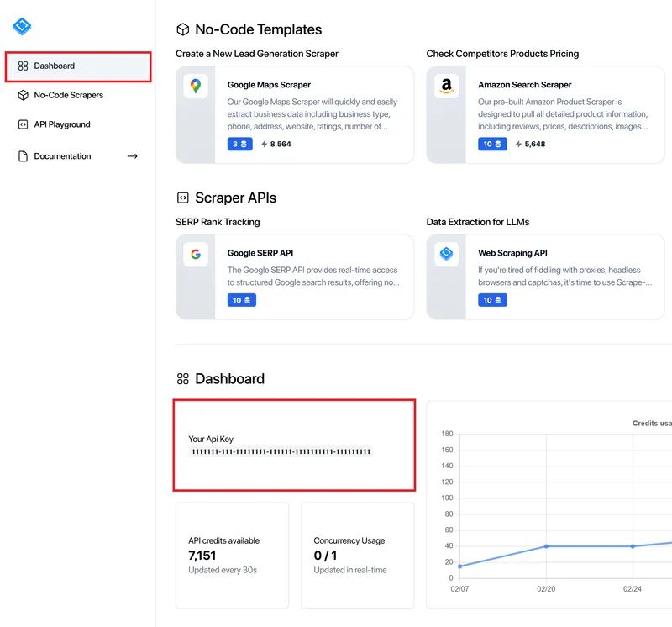
Task: Click the Web Scraping API logo icon
Action: pyautogui.click(x=446, y=255)
